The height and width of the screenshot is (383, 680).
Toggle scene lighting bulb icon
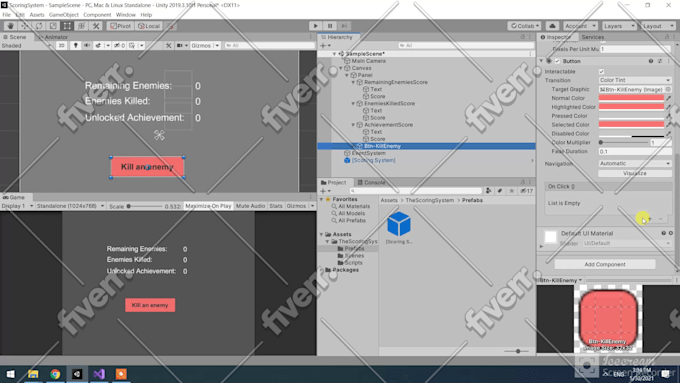75,46
